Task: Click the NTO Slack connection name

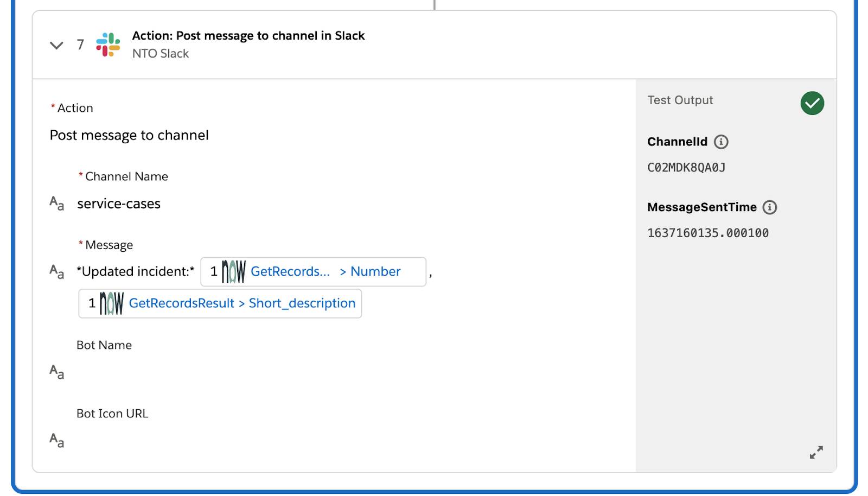Action: pos(161,54)
